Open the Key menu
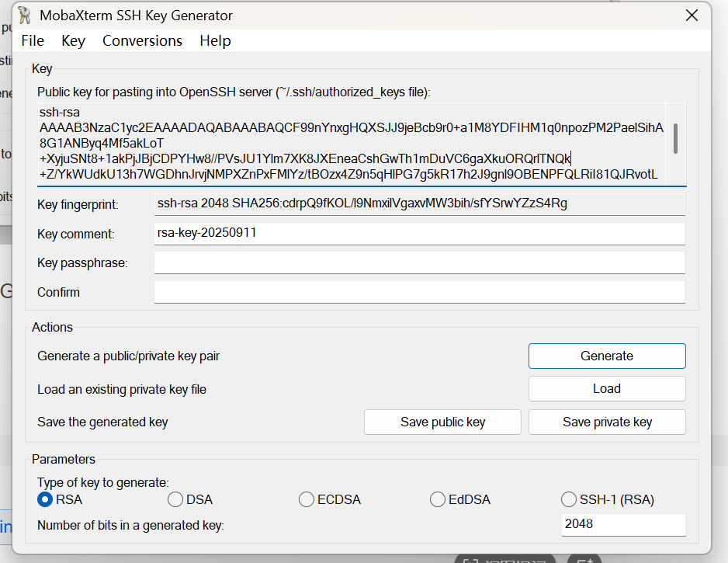 click(x=73, y=41)
